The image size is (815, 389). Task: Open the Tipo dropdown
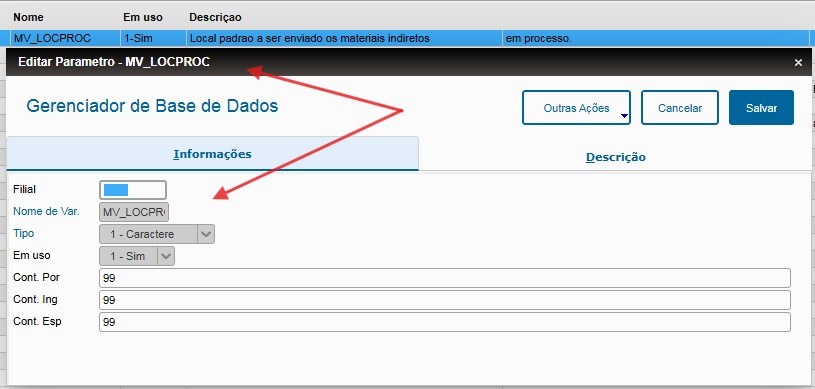[x=156, y=234]
